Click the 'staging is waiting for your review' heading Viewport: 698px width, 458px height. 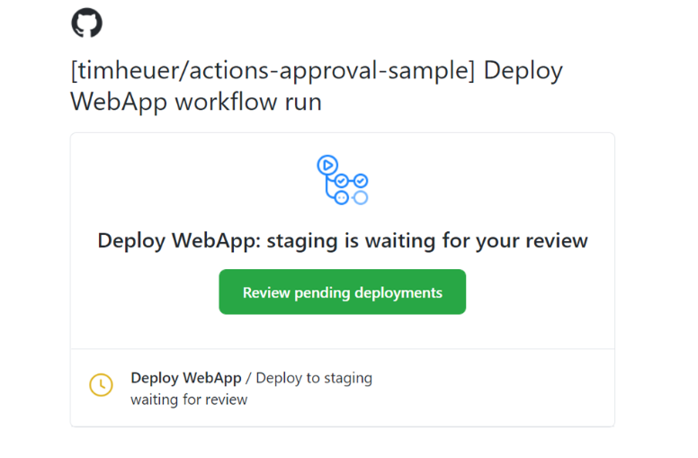(427, 241)
